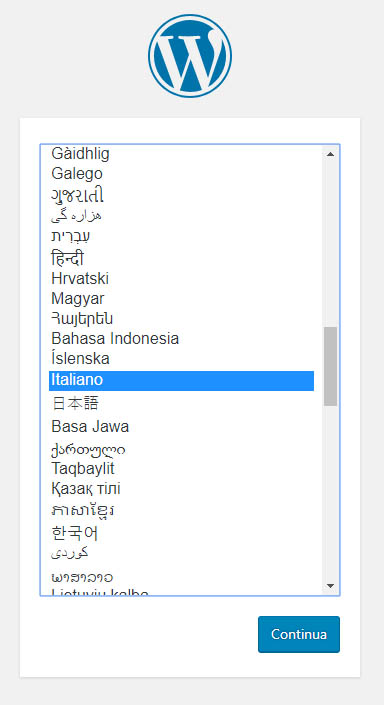Select the Korean 한국어 option
This screenshot has width=384, height=705.
tap(181, 533)
